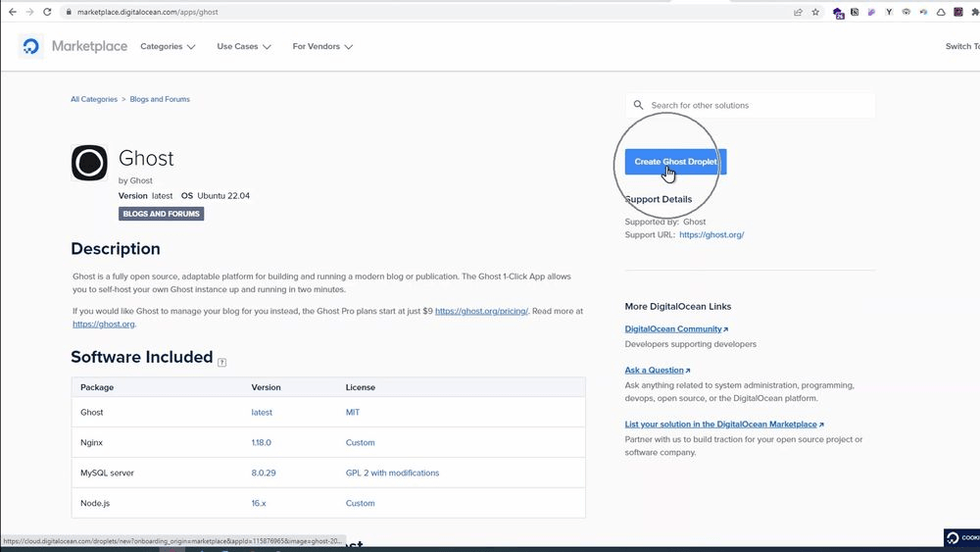Click the Ghost app logo
Viewport: 980px width, 552px height.
(x=89, y=163)
